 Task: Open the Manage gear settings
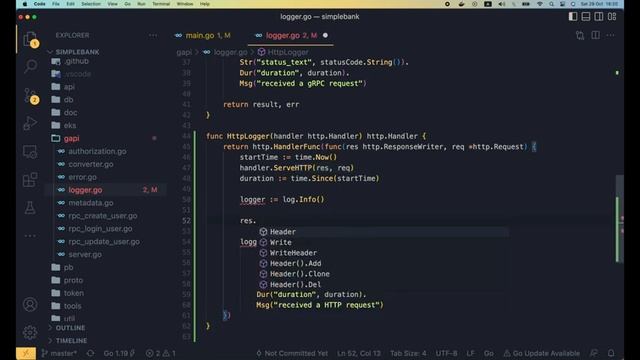30,332
